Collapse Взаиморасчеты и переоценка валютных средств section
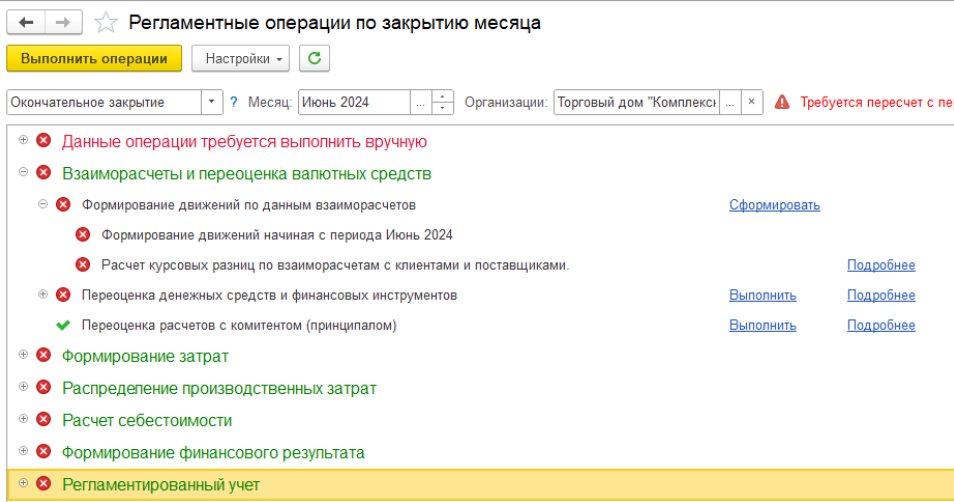 [23, 172]
